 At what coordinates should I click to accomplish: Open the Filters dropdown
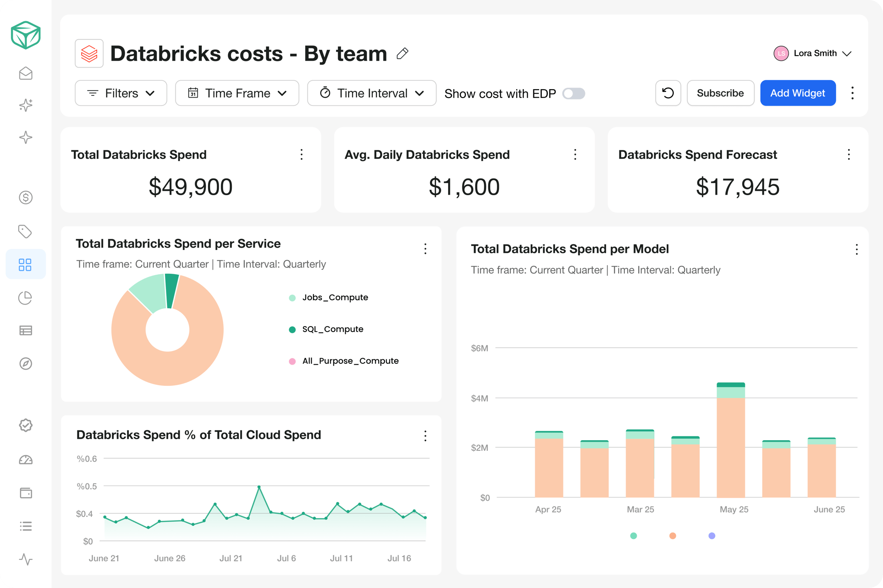(121, 93)
